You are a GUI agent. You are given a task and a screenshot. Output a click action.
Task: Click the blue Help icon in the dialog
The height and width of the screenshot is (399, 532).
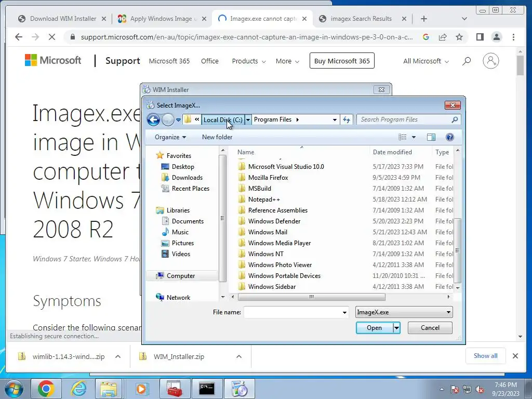449,137
